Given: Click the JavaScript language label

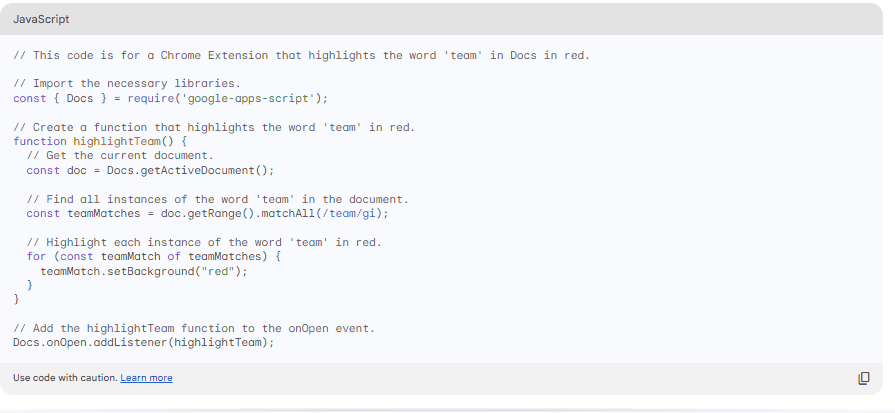Looking at the screenshot, I should (41, 20).
